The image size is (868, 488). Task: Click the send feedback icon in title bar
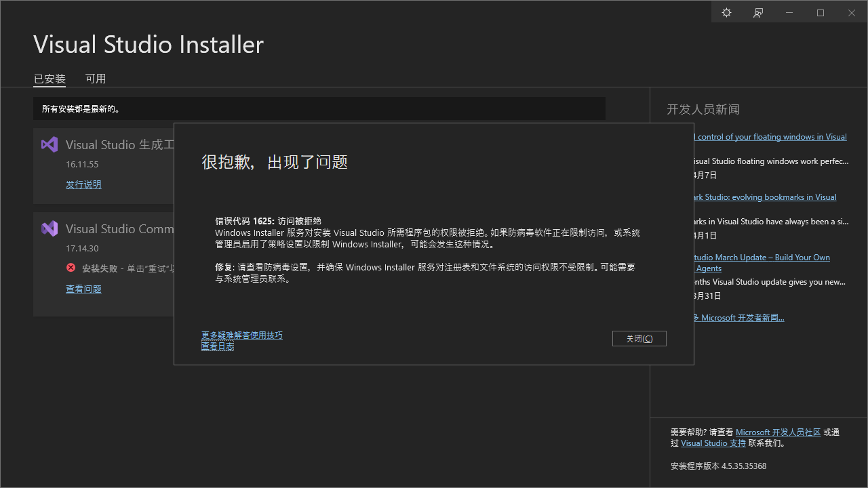(758, 13)
